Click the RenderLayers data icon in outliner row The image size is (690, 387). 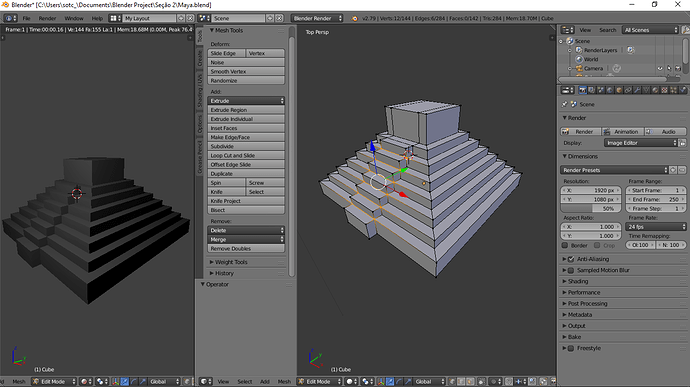coord(631,50)
